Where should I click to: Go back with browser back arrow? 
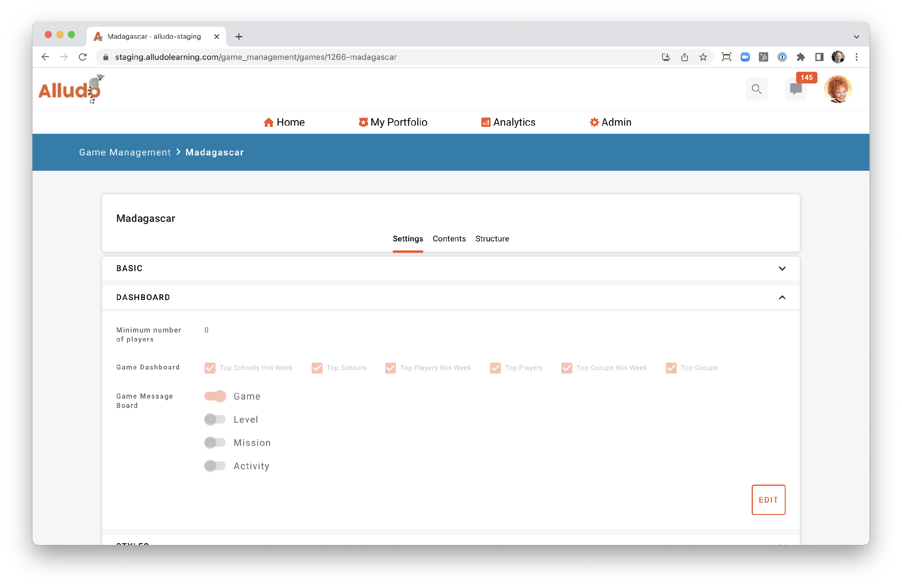(x=45, y=57)
